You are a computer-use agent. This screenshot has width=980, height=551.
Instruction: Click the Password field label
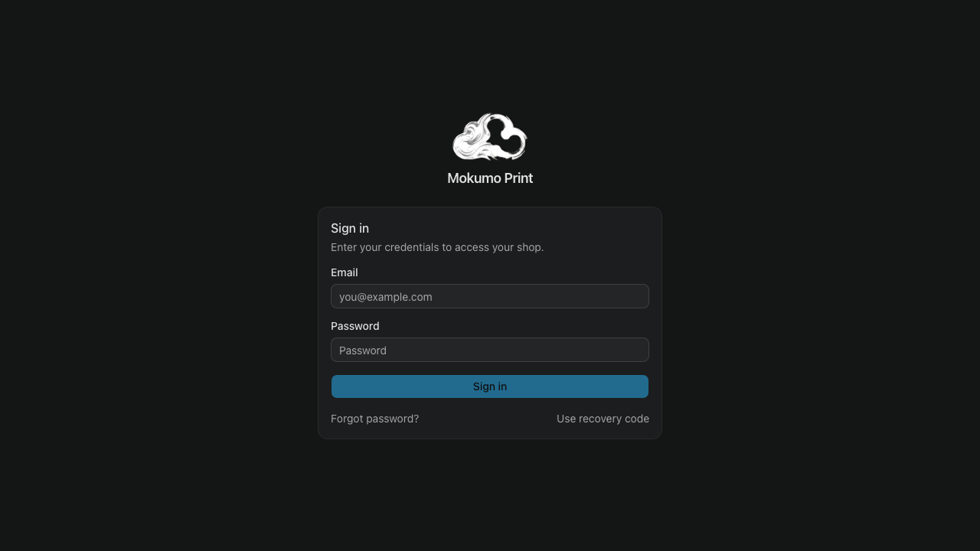[354, 326]
